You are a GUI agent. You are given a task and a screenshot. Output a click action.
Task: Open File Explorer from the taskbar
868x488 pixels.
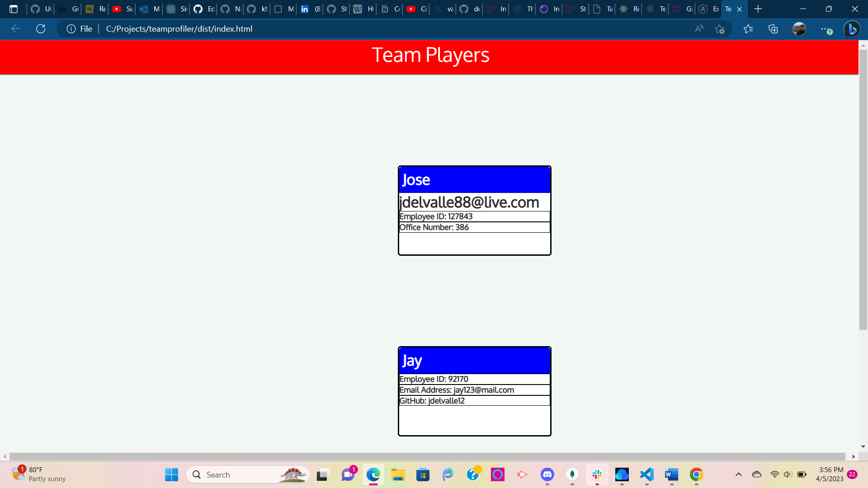[398, 474]
